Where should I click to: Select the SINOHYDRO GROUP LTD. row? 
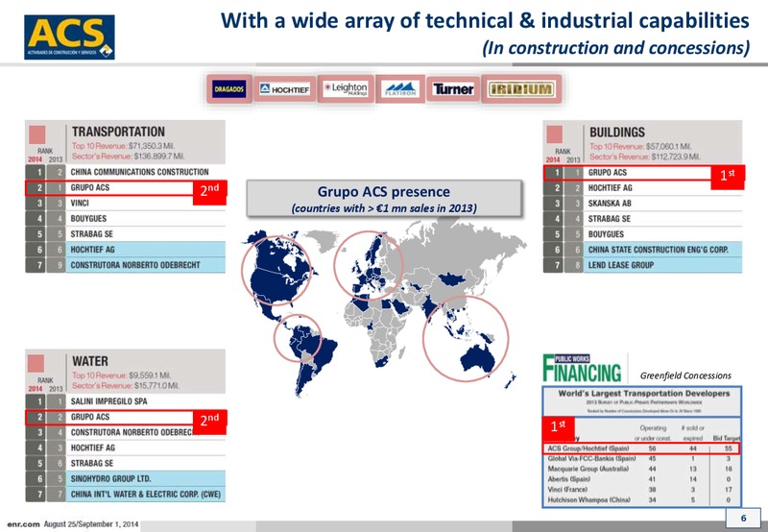pos(126,478)
